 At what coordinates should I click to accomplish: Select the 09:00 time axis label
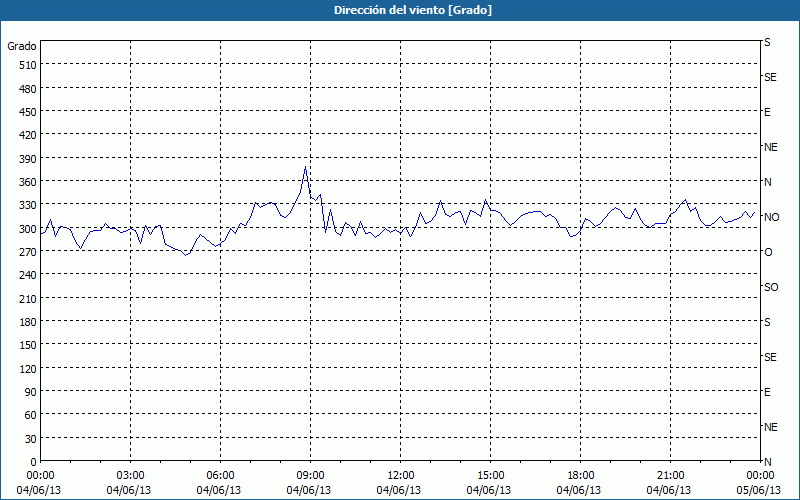(310, 475)
